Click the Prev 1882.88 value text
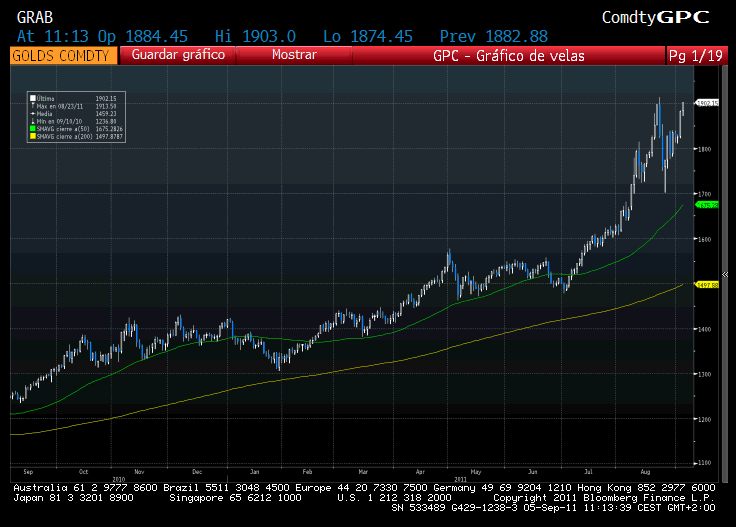This screenshot has width=736, height=527. click(x=493, y=37)
